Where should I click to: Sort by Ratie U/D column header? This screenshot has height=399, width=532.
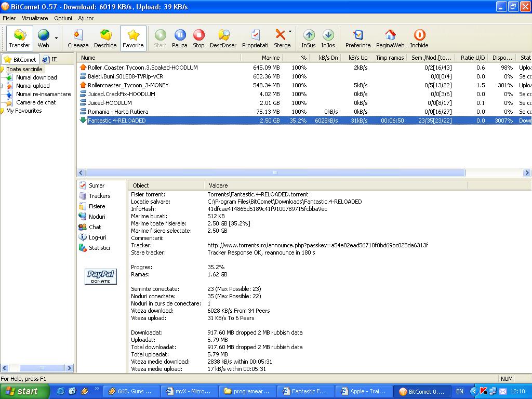472,58
